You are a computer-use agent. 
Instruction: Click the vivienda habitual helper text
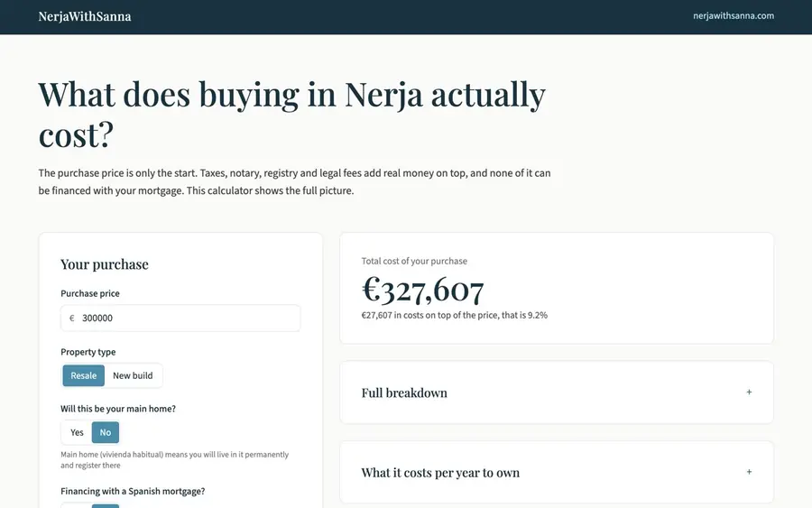[174, 460]
